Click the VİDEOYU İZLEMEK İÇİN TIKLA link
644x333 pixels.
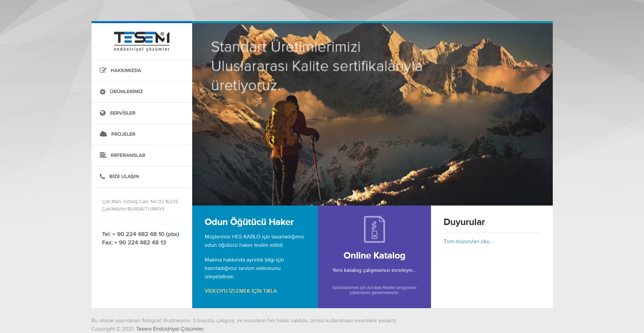coord(241,291)
